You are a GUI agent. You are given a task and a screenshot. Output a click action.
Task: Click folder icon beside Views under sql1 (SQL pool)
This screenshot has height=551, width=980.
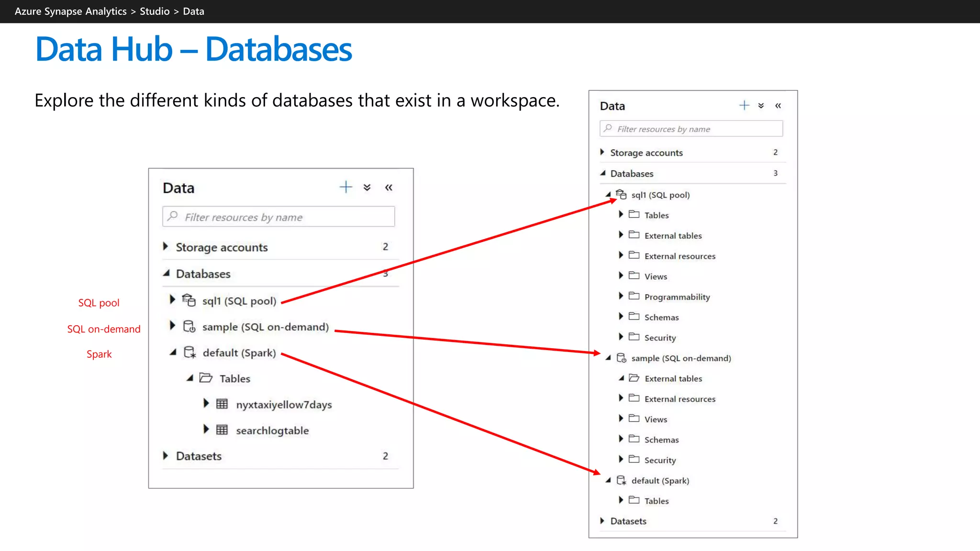pos(634,275)
